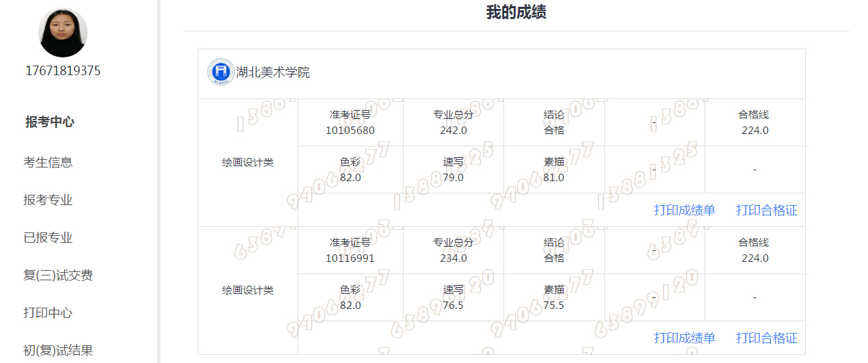The width and height of the screenshot is (868, 363).
Task: Click the account phone number 17671819375
Action: [63, 70]
